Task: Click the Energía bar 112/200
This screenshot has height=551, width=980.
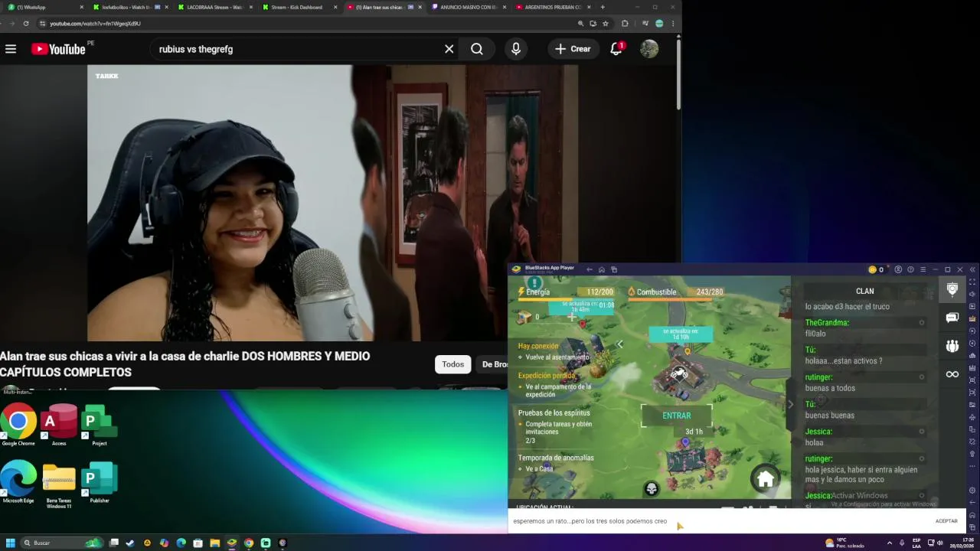Action: [567, 292]
